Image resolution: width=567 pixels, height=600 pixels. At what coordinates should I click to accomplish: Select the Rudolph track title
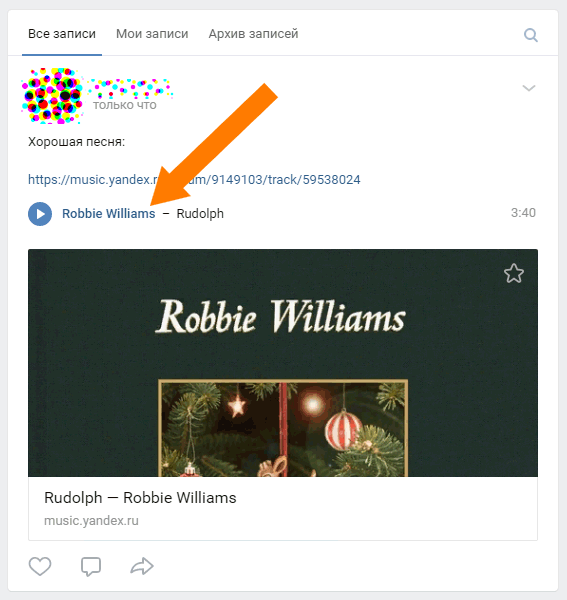coord(200,214)
